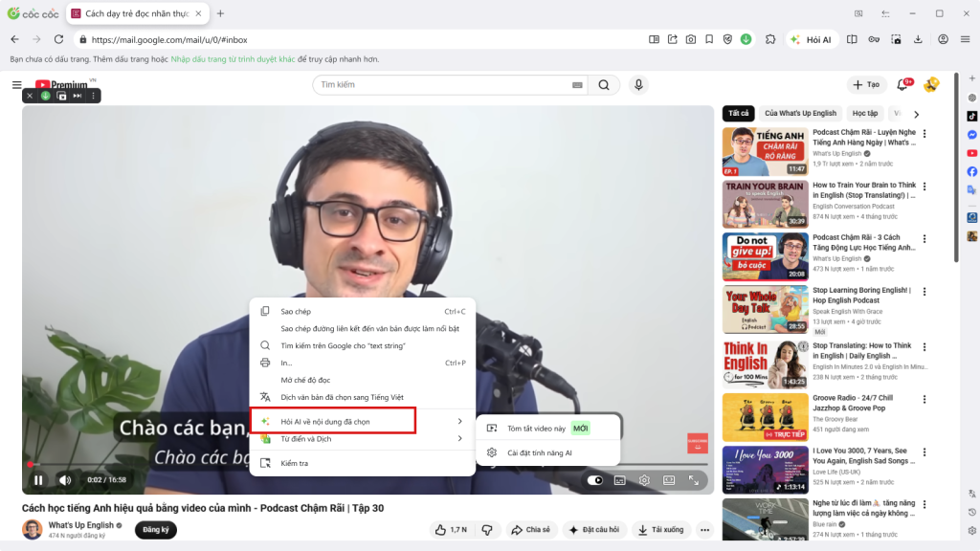Enter fullscreen video mode
The width and height of the screenshot is (980, 551).
694,480
